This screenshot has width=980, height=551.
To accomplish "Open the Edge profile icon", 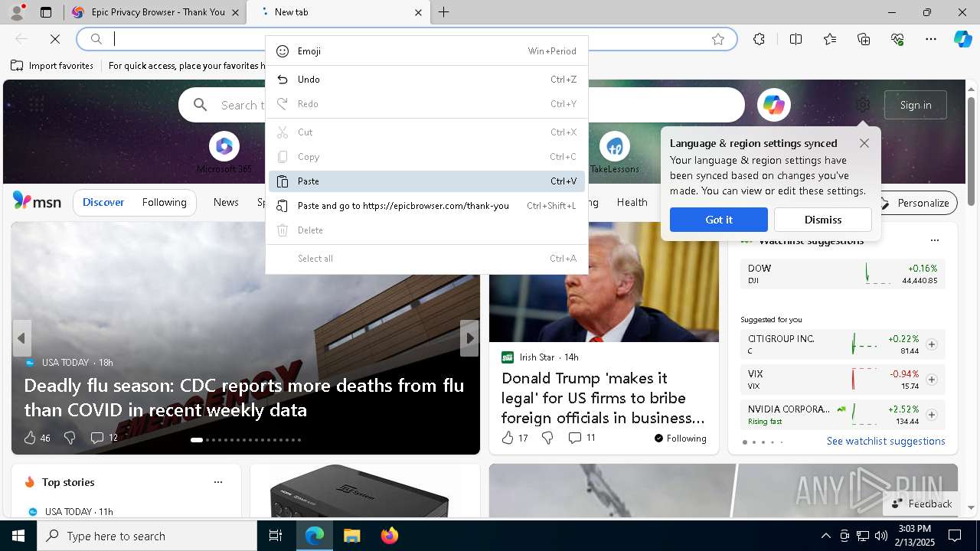I will pyautogui.click(x=16, y=12).
